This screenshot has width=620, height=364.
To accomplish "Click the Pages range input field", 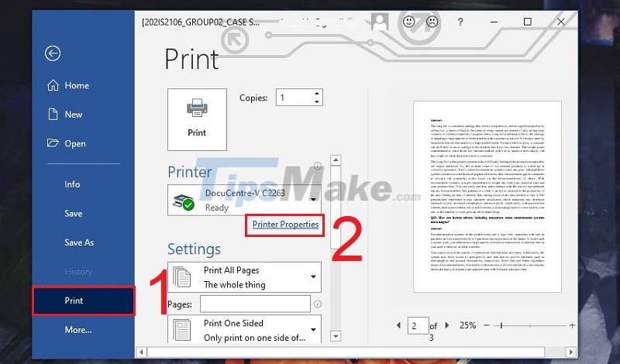I will (255, 304).
